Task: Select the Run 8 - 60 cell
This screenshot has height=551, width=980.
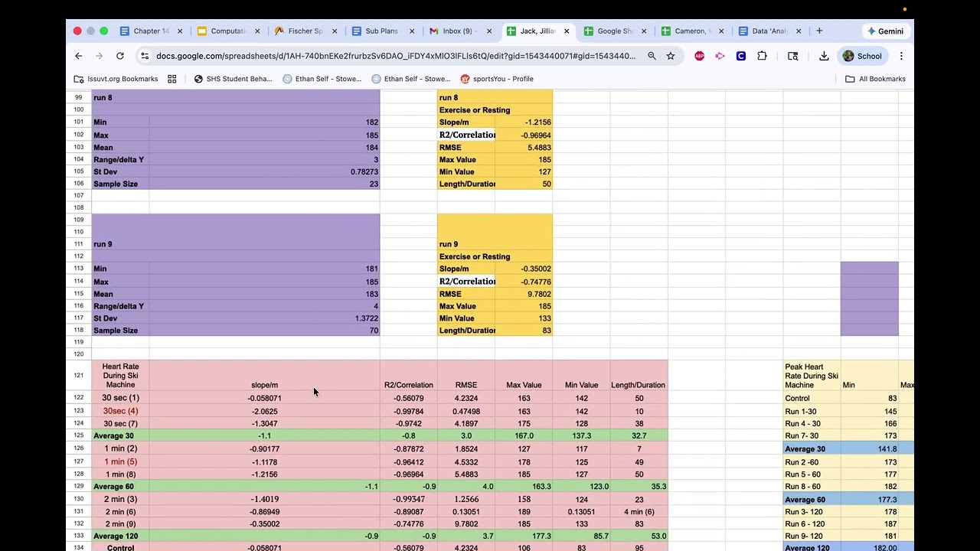Action: [x=812, y=487]
